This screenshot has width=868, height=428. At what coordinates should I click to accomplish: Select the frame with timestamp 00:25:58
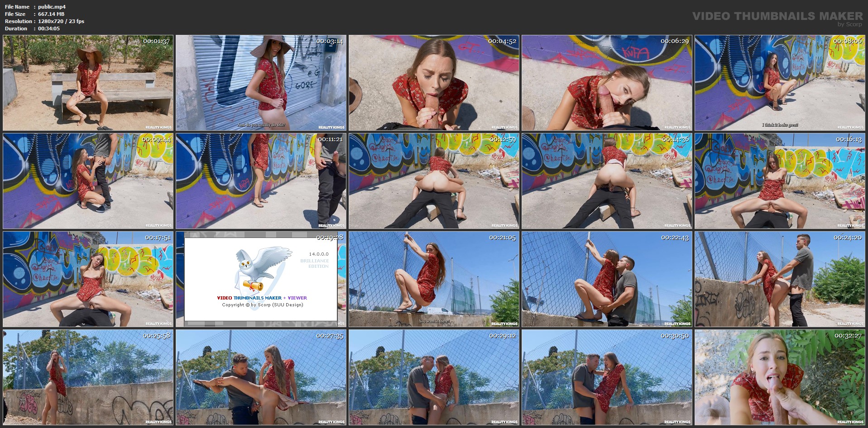(88, 377)
